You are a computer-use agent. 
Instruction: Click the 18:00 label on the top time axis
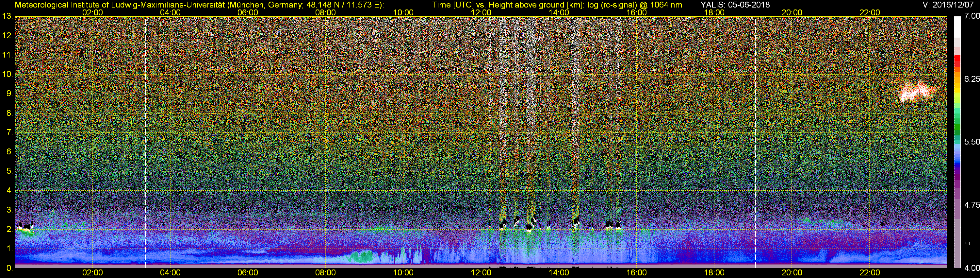pyautogui.click(x=714, y=12)
